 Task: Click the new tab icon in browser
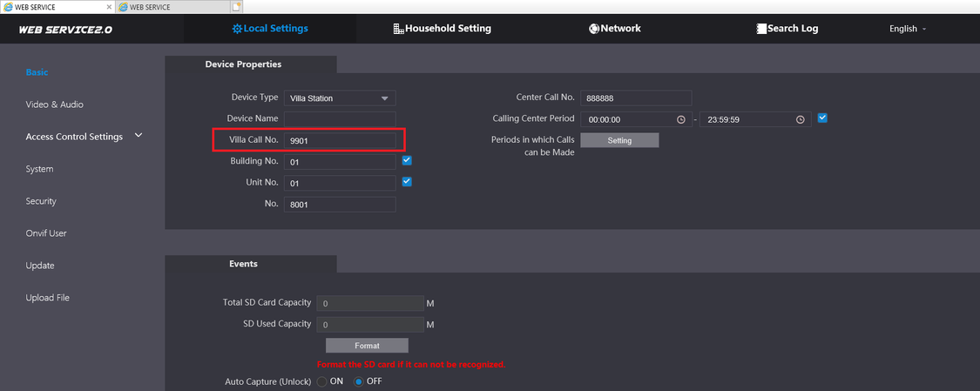pyautogui.click(x=236, y=7)
